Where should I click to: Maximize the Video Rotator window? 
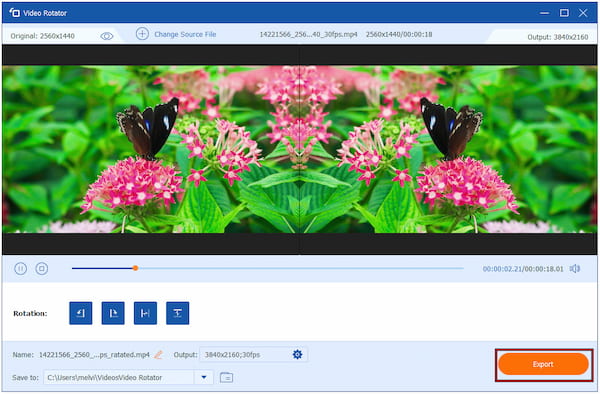coord(564,13)
